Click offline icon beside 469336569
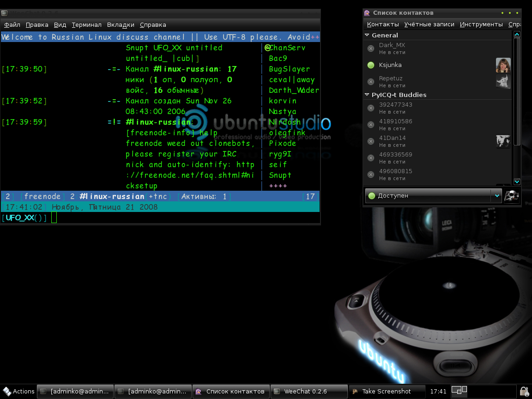Image resolution: width=532 pixels, height=399 pixels. click(371, 158)
